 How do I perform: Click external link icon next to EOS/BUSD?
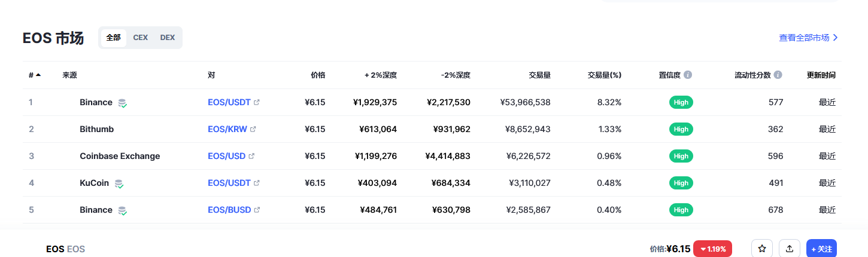click(257, 210)
